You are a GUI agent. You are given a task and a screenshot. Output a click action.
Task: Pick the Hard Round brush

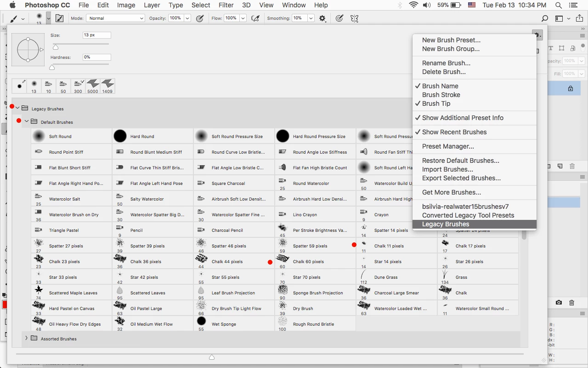click(x=153, y=136)
